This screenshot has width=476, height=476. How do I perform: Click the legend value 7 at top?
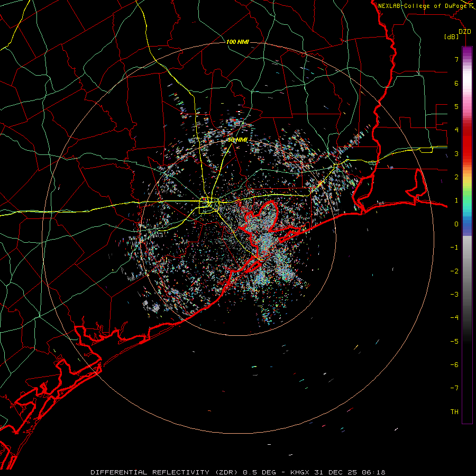[456, 59]
